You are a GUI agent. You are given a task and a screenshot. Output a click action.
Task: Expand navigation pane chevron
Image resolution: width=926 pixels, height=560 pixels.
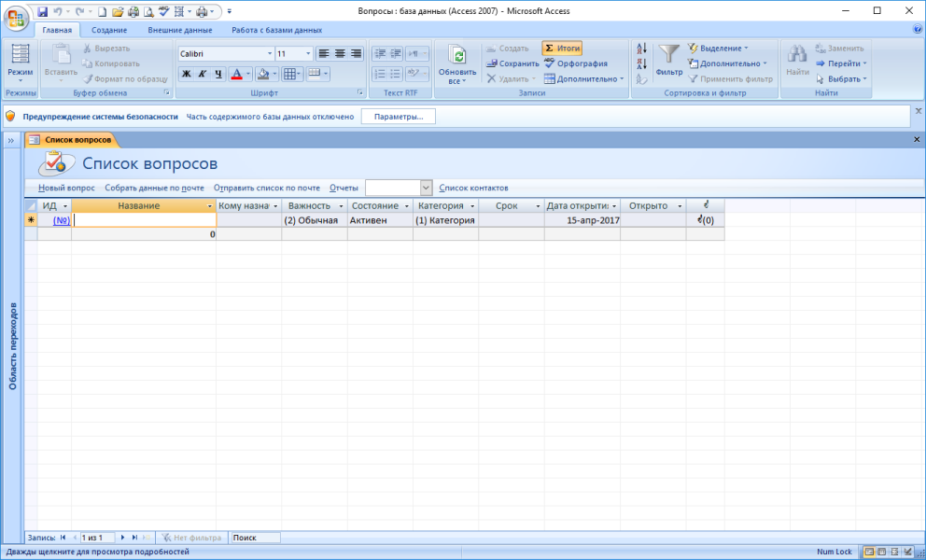point(10,140)
